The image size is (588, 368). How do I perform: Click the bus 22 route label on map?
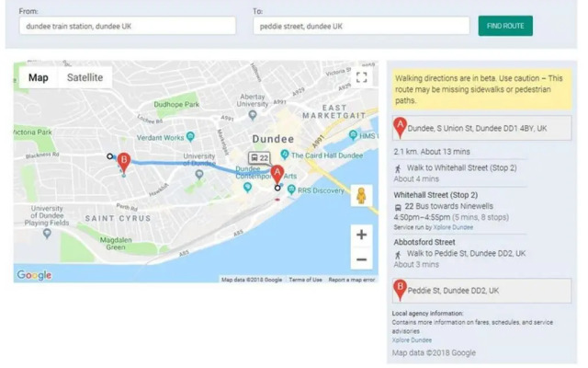click(259, 158)
